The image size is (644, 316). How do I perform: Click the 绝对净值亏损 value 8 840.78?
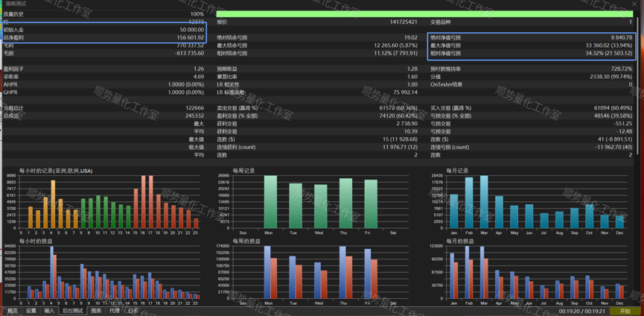pos(621,37)
